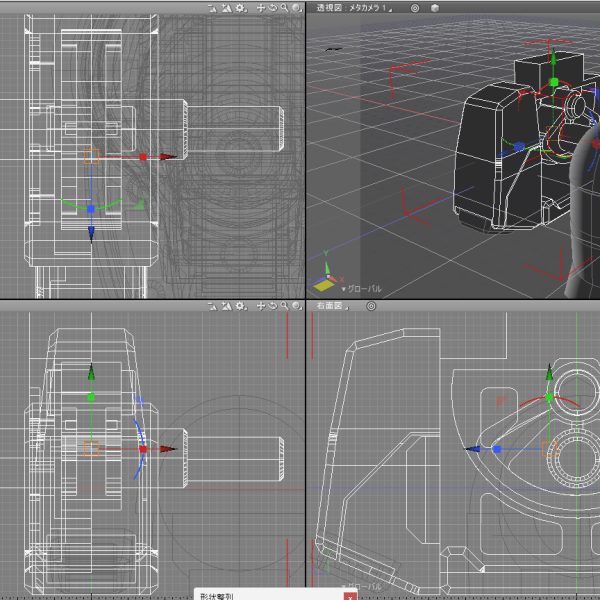Image resolution: width=600 pixels, height=600 pixels.
Task: Open the gear settings menu in the top-left viewport
Action: pos(241,8)
